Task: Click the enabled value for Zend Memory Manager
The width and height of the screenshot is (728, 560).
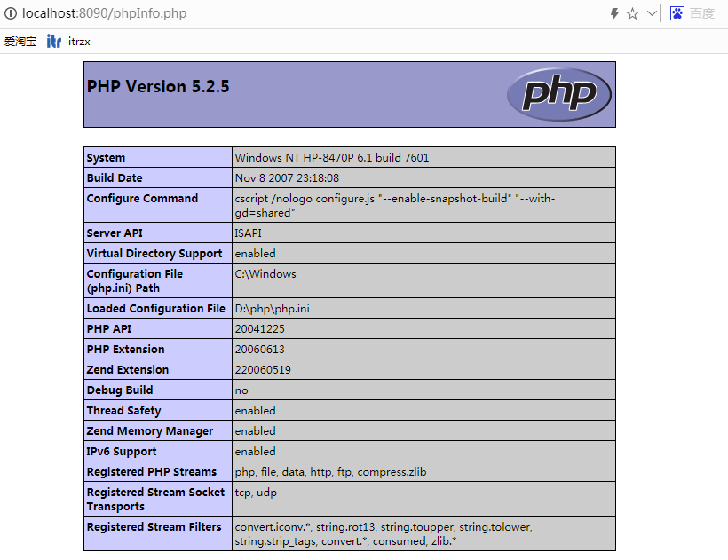Action: click(x=255, y=431)
